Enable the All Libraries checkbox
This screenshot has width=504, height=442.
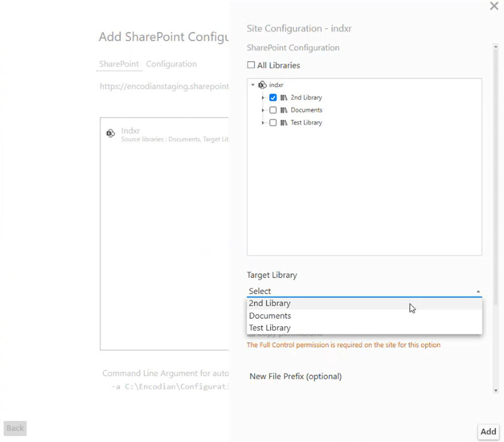[x=251, y=65]
